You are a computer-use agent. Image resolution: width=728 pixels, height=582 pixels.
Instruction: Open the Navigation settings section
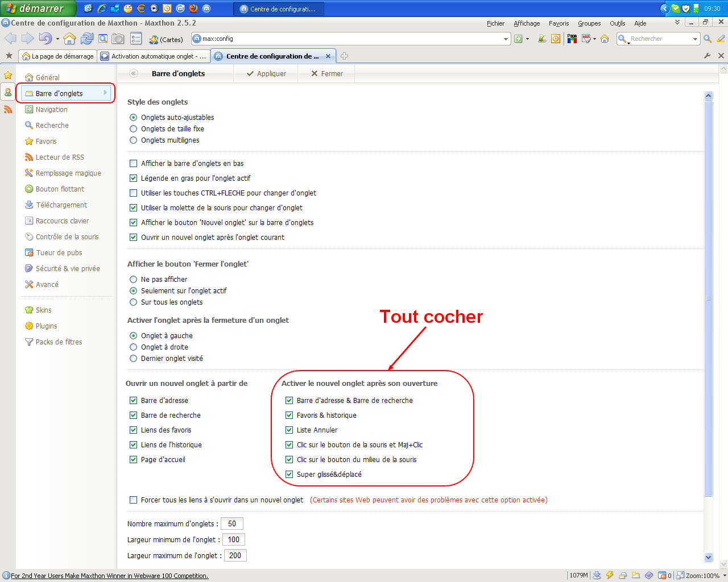click(x=51, y=109)
